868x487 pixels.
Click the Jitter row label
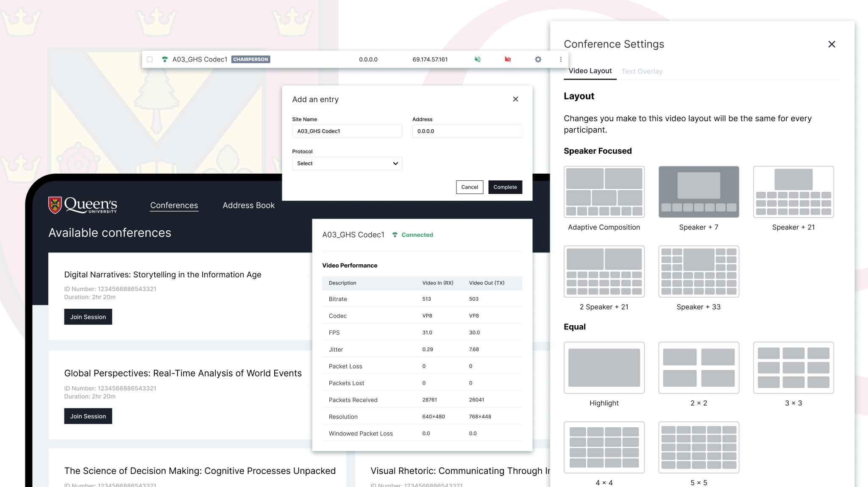click(x=336, y=349)
